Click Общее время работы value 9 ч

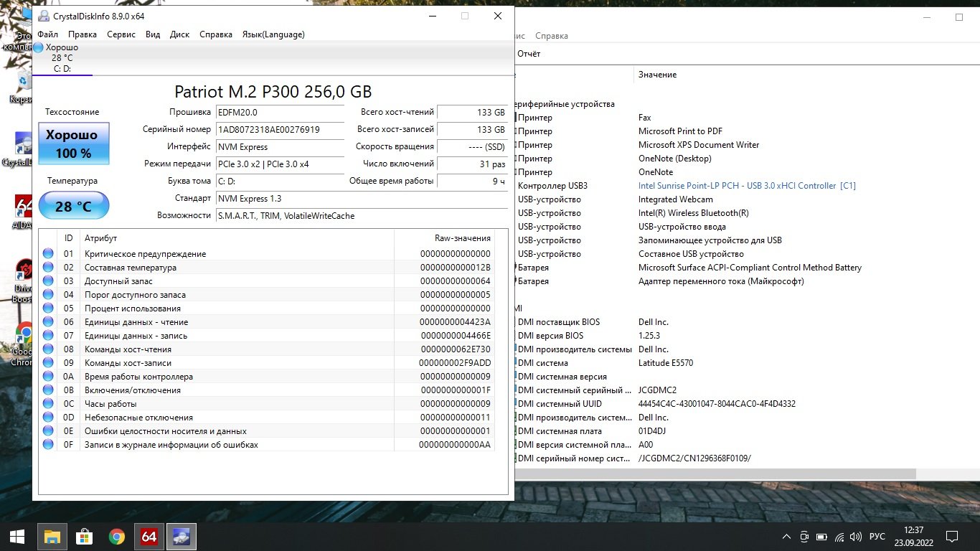[x=473, y=182]
